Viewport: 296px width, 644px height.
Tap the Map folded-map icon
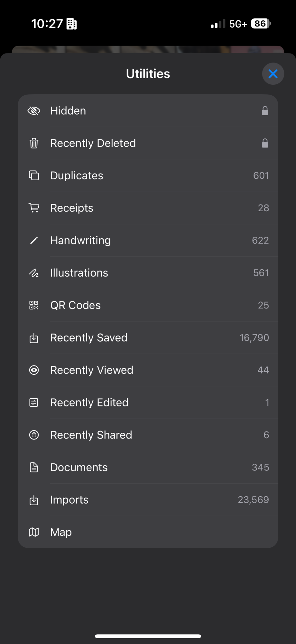coord(34,532)
